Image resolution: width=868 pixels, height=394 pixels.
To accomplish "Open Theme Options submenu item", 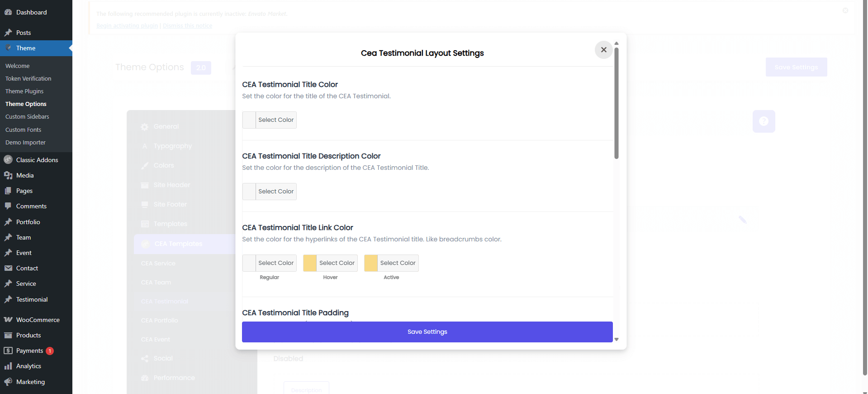I will pyautogui.click(x=26, y=104).
